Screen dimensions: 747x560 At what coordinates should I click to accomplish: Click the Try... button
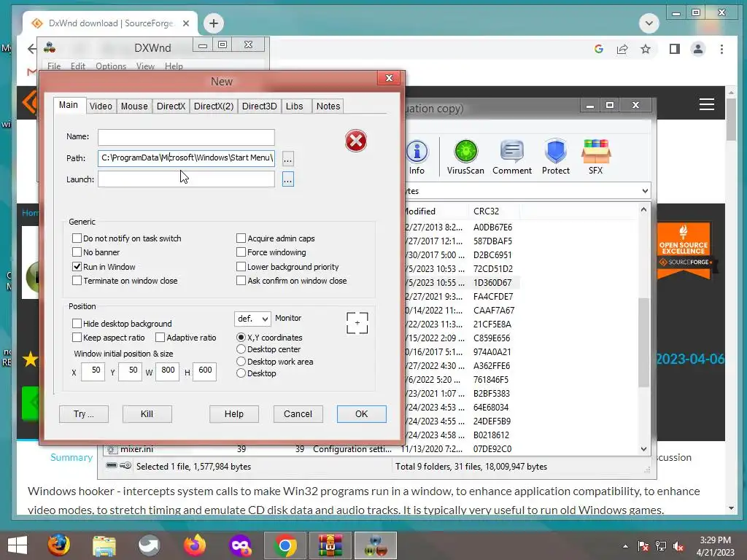tap(84, 414)
